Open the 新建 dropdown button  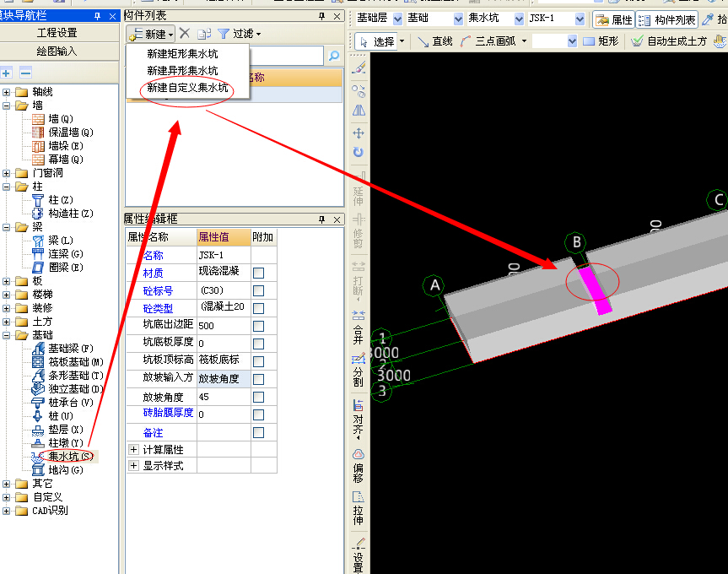150,34
